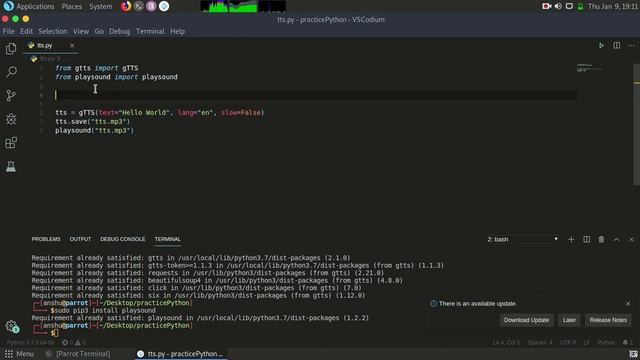Open the Places menu in top panel

coord(71,7)
